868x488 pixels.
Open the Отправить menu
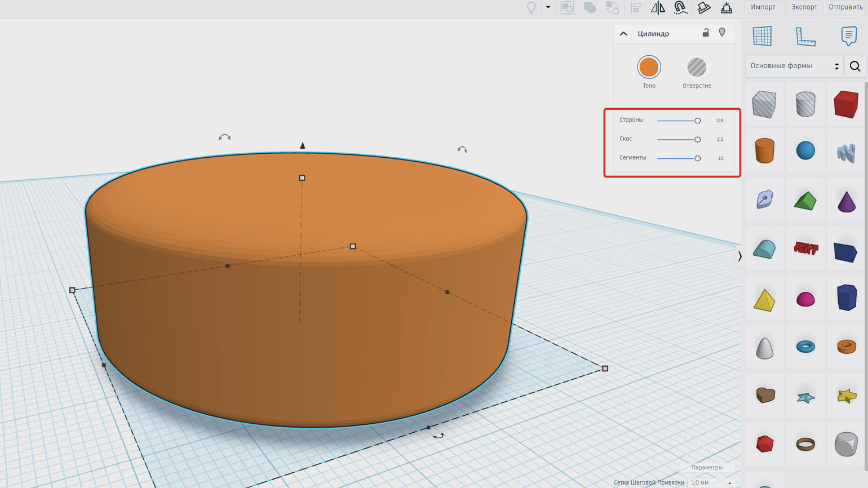845,7
